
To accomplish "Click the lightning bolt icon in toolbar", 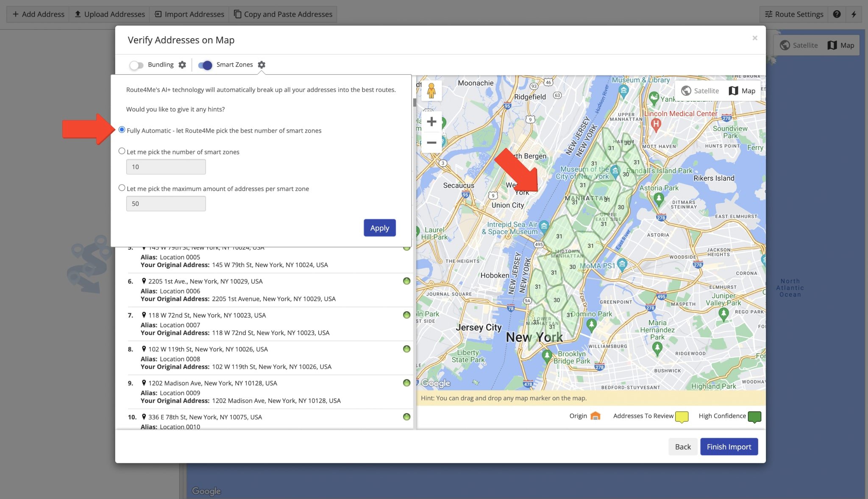I will point(854,14).
